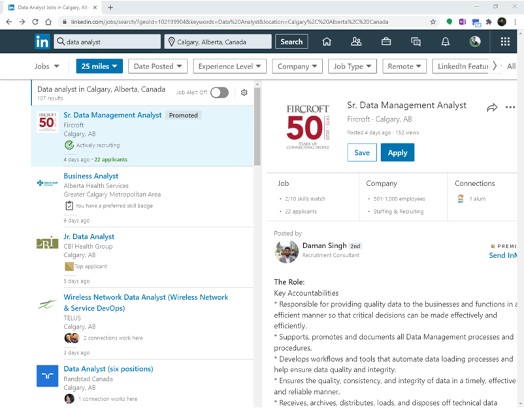Click the CBI Health Group logo
524x420 pixels.
click(x=47, y=243)
